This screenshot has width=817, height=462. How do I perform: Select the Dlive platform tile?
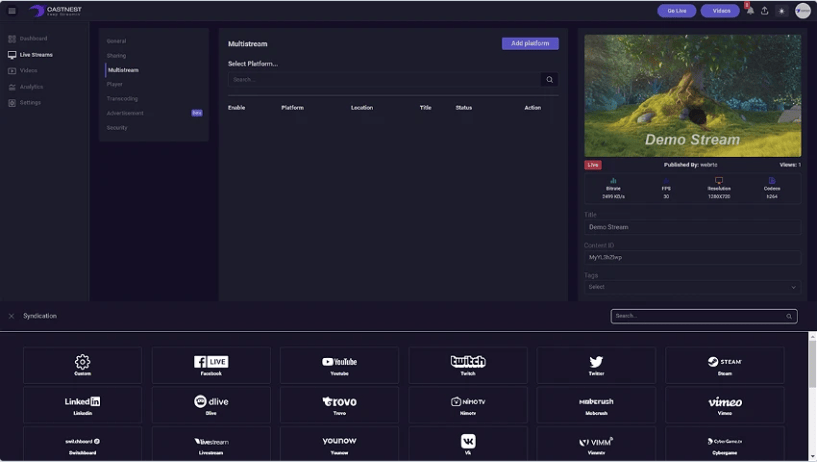click(x=211, y=405)
